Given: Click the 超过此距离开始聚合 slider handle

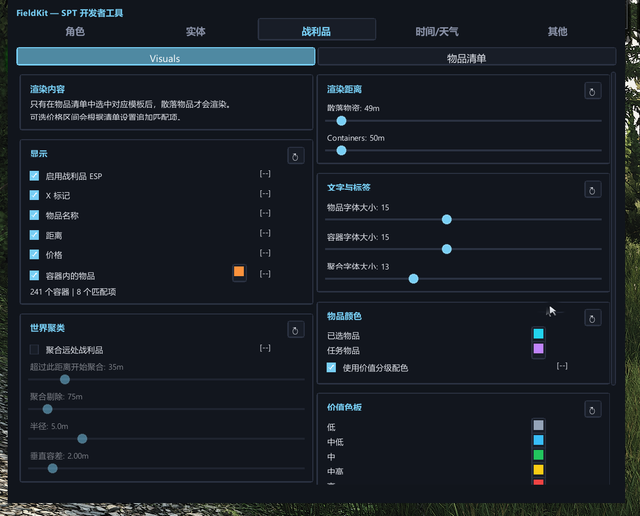Looking at the screenshot, I should 65,380.
